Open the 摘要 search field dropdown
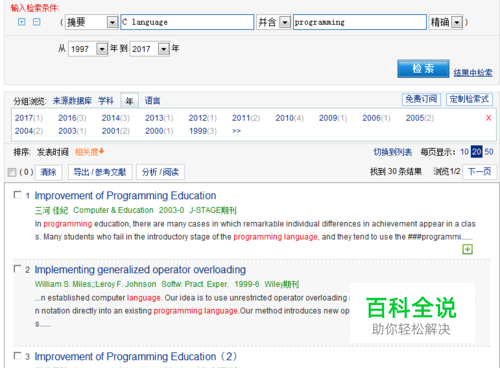 click(x=112, y=22)
